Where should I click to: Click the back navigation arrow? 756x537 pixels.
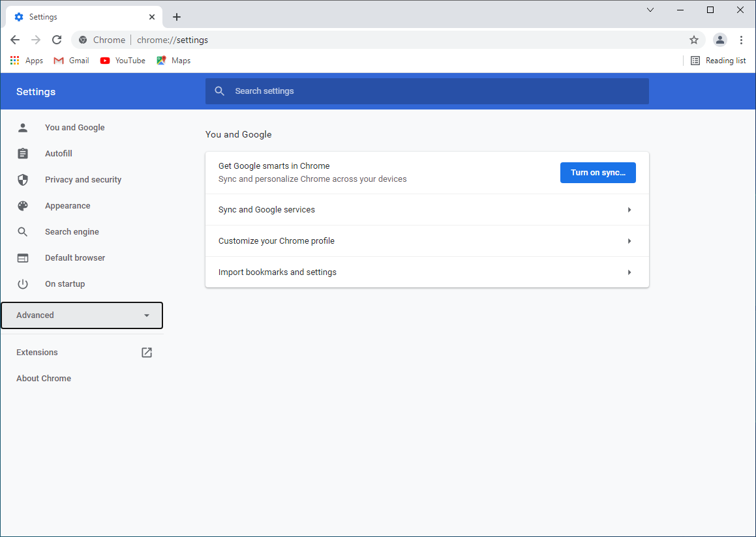[x=15, y=40]
